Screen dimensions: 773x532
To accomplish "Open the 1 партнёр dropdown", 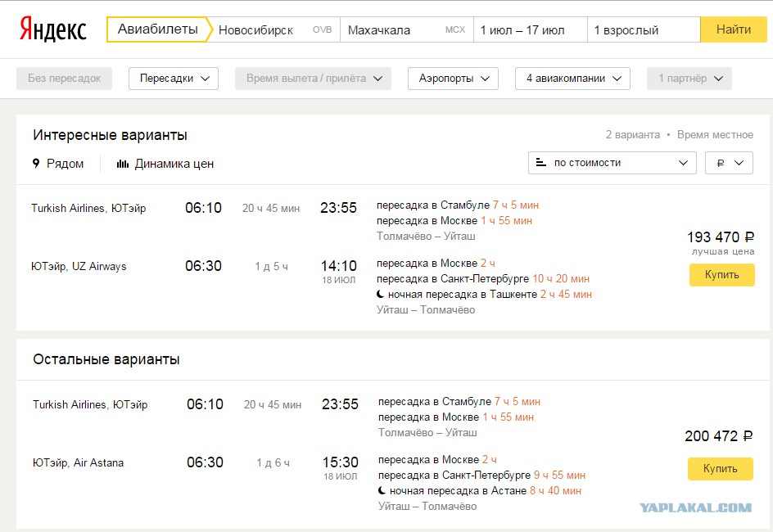I will [689, 79].
